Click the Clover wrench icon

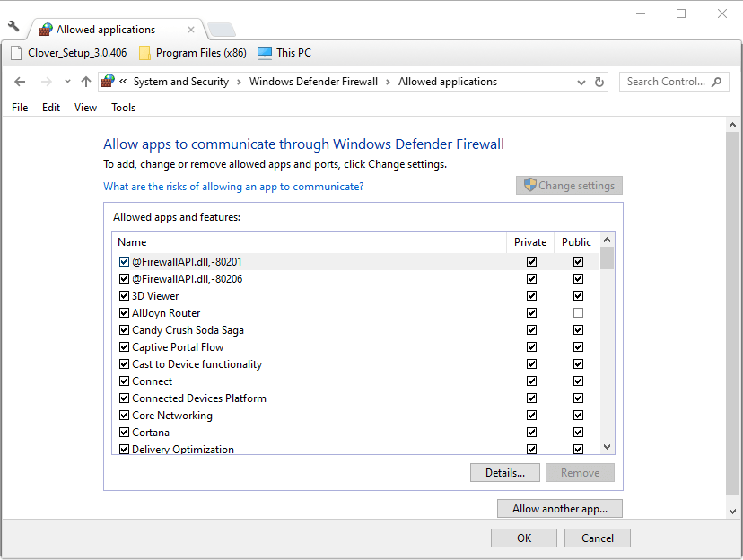click(13, 26)
